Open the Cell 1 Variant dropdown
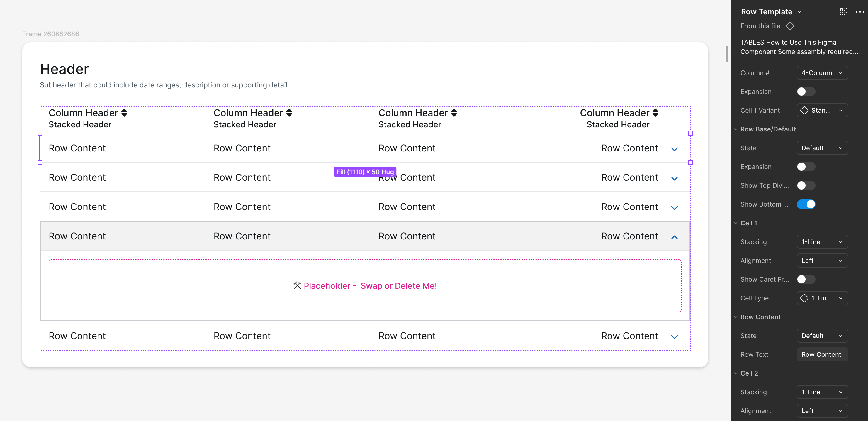Image resolution: width=868 pixels, height=421 pixels. (822, 110)
